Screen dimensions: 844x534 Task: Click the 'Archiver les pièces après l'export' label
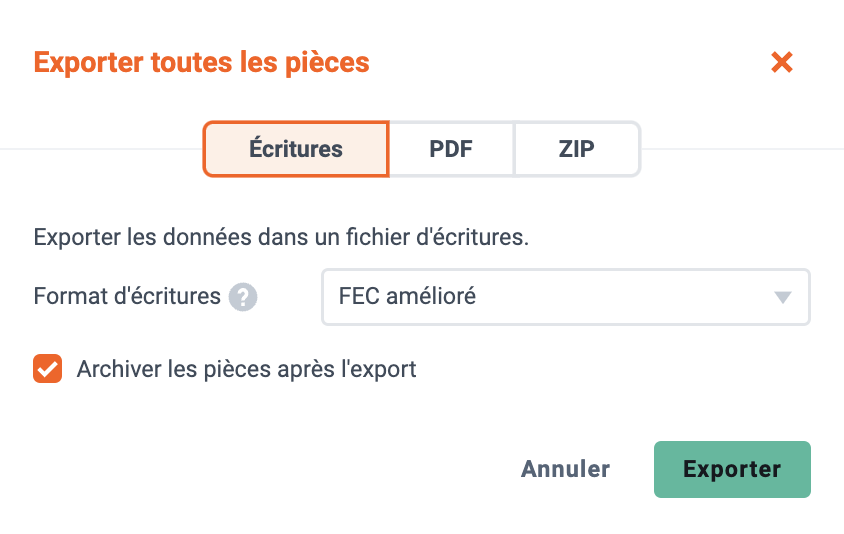click(246, 369)
